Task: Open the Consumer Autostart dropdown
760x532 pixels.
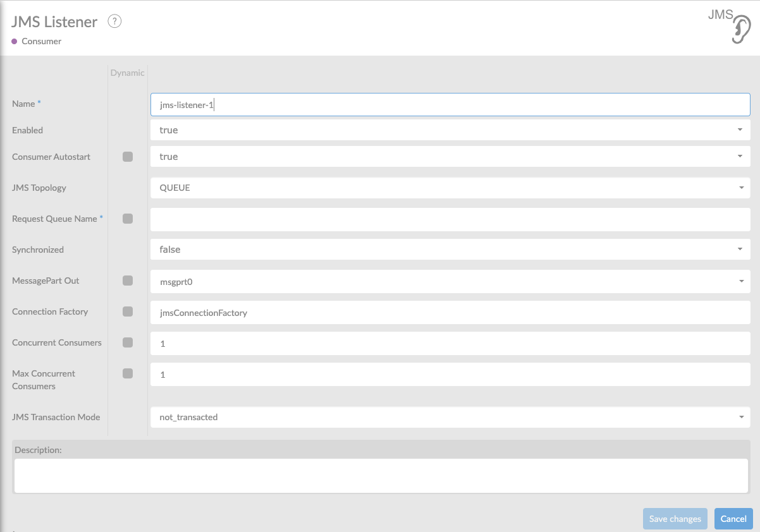Action: point(450,157)
